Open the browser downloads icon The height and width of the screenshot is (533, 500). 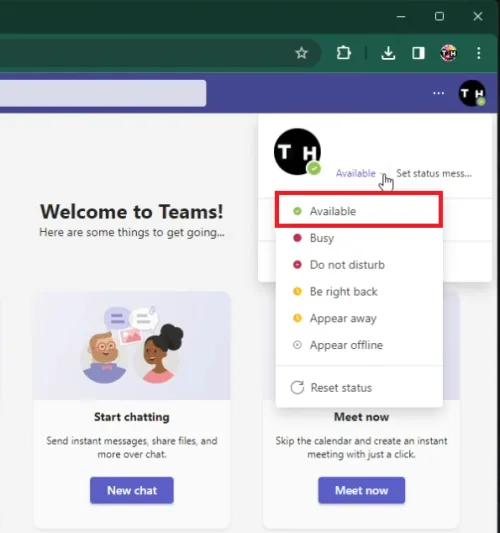[x=388, y=53]
